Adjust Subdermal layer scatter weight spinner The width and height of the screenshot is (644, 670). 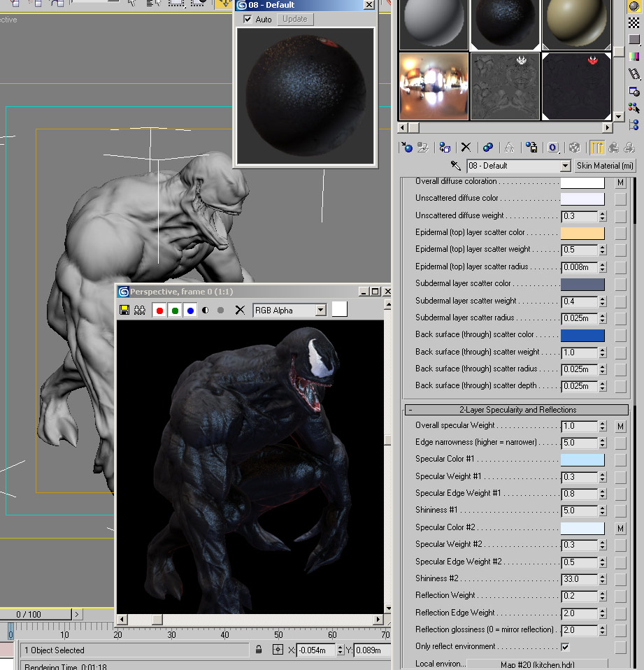pyautogui.click(x=603, y=301)
